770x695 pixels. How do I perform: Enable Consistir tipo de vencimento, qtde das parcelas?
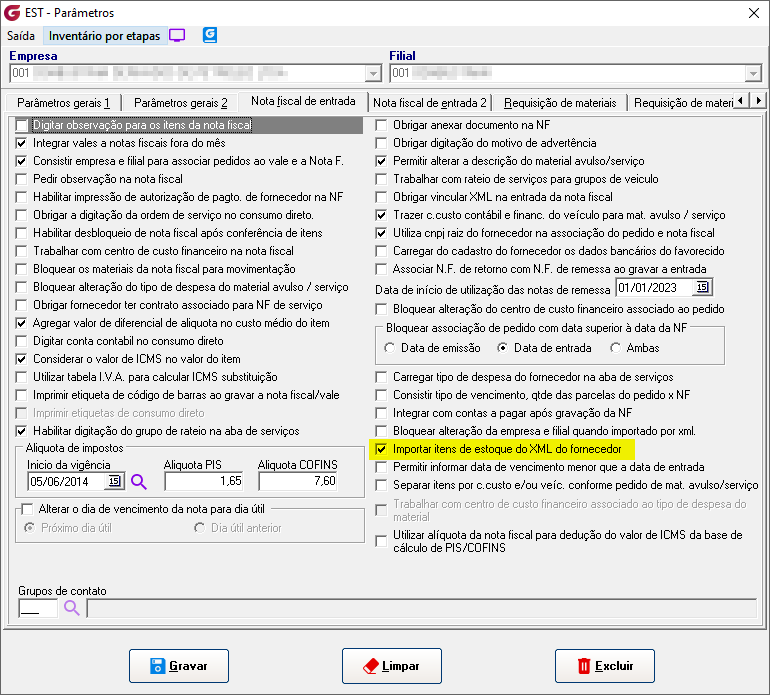coord(381,395)
